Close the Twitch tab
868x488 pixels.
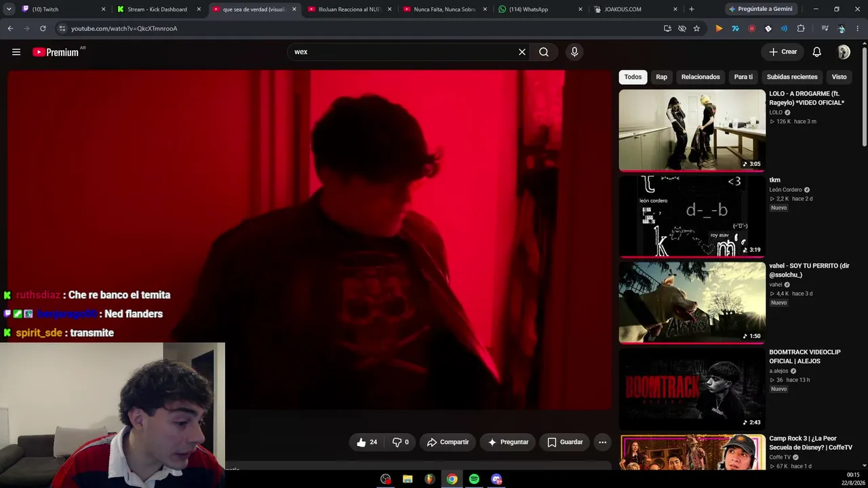[103, 9]
